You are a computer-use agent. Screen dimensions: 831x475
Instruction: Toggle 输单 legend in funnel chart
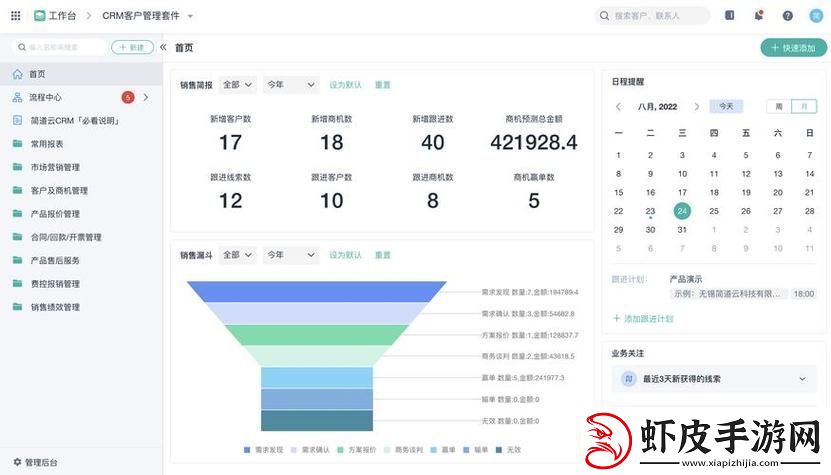tap(475, 450)
